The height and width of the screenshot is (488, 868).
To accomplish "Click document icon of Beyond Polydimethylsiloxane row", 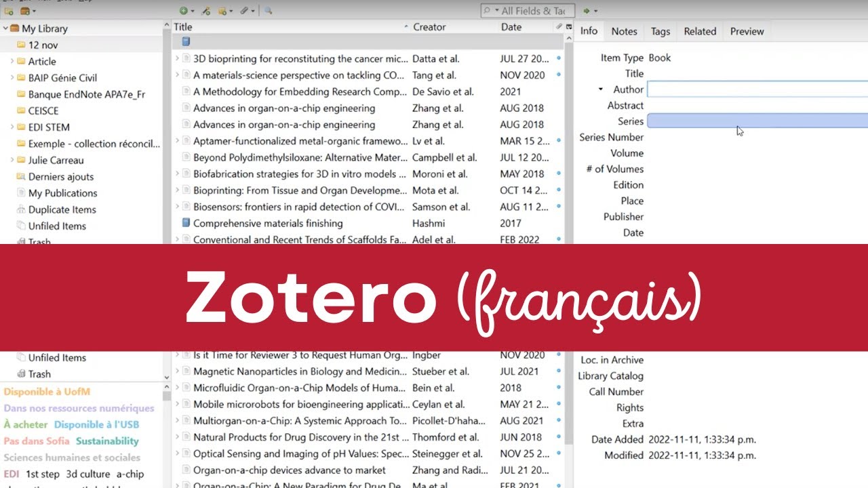I will [186, 157].
